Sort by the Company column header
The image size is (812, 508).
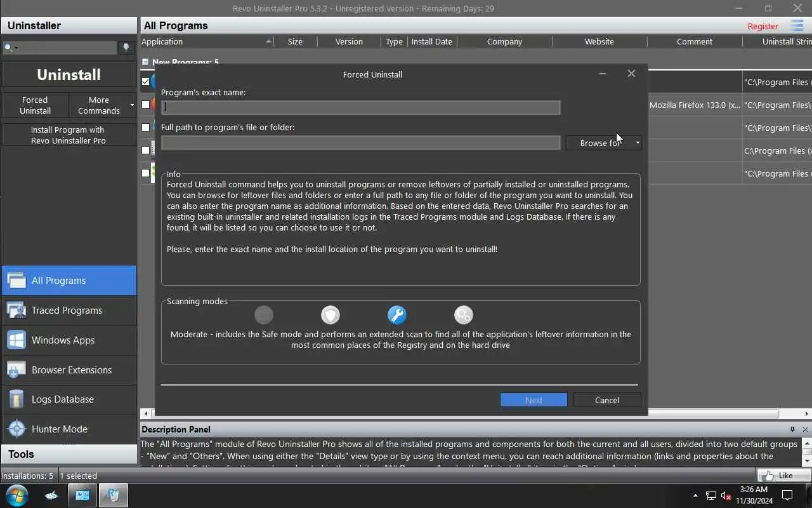click(x=504, y=41)
